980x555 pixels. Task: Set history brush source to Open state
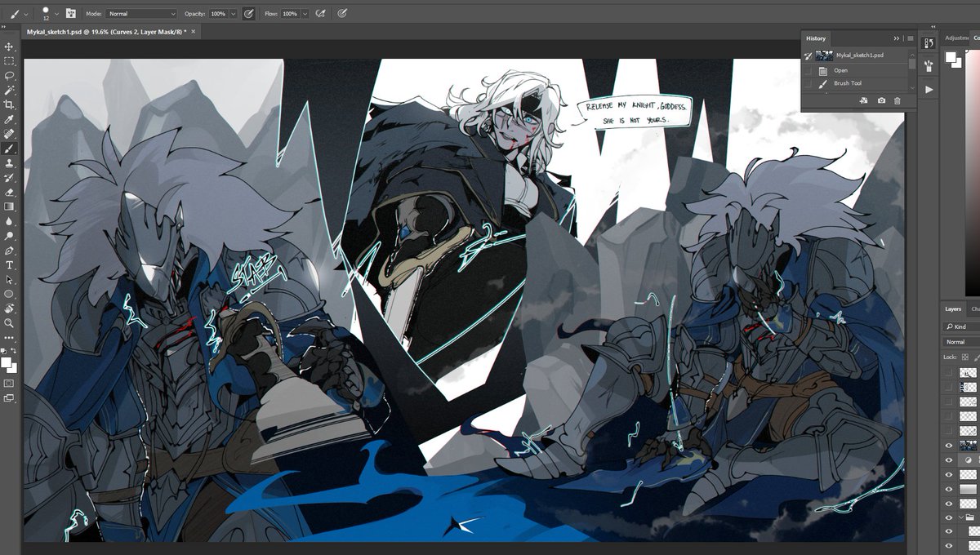click(808, 70)
